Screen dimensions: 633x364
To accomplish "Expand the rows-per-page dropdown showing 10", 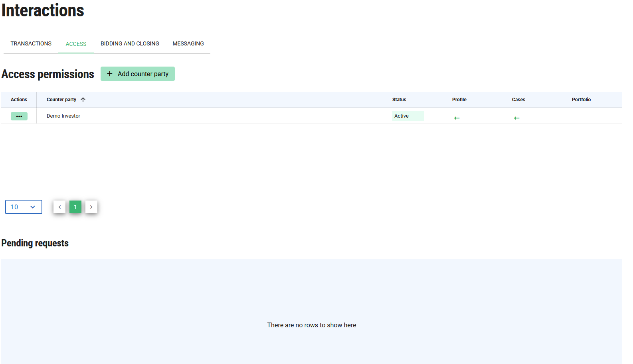I will [24, 207].
